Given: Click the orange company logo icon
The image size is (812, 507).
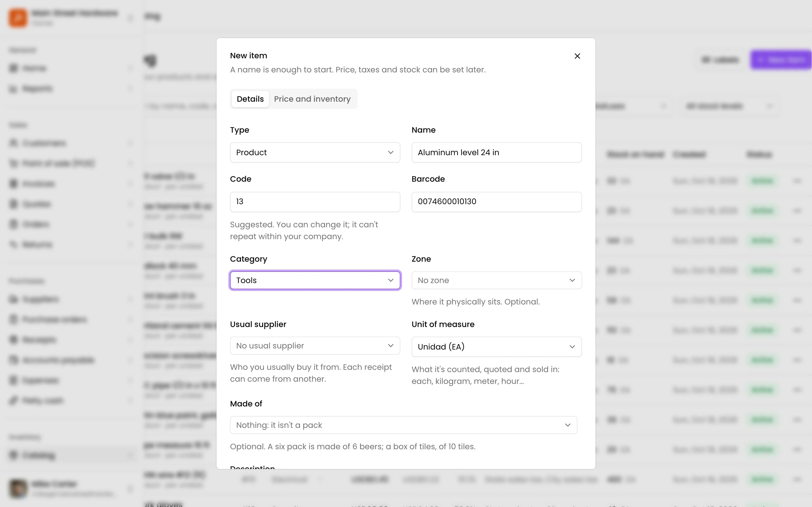Looking at the screenshot, I should click(x=18, y=18).
